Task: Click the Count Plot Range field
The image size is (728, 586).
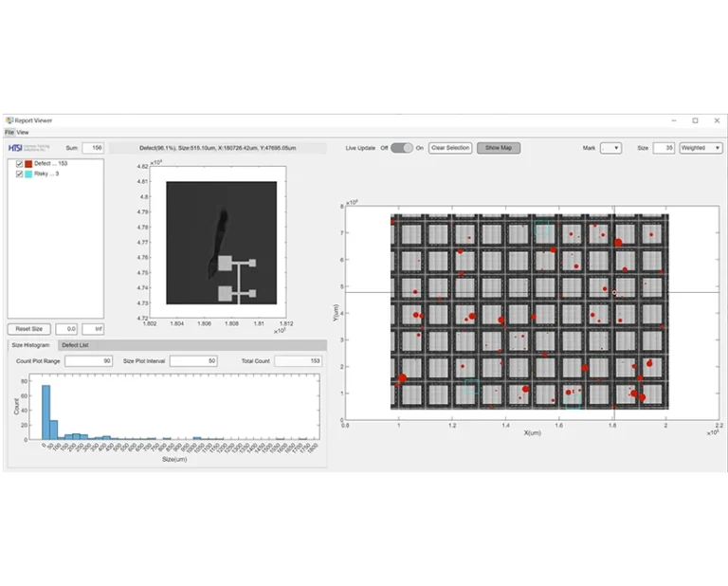Action: (89, 360)
